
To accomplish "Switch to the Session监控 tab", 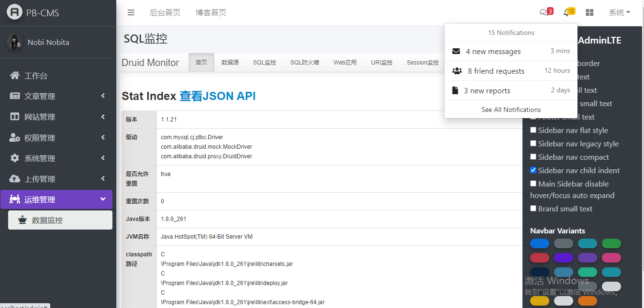I will coord(422,63).
